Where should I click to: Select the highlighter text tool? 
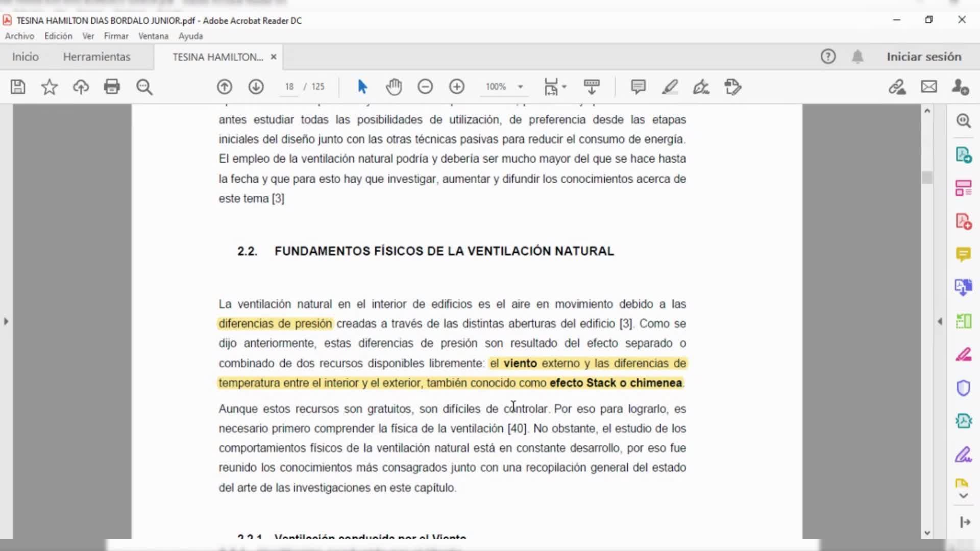point(670,87)
